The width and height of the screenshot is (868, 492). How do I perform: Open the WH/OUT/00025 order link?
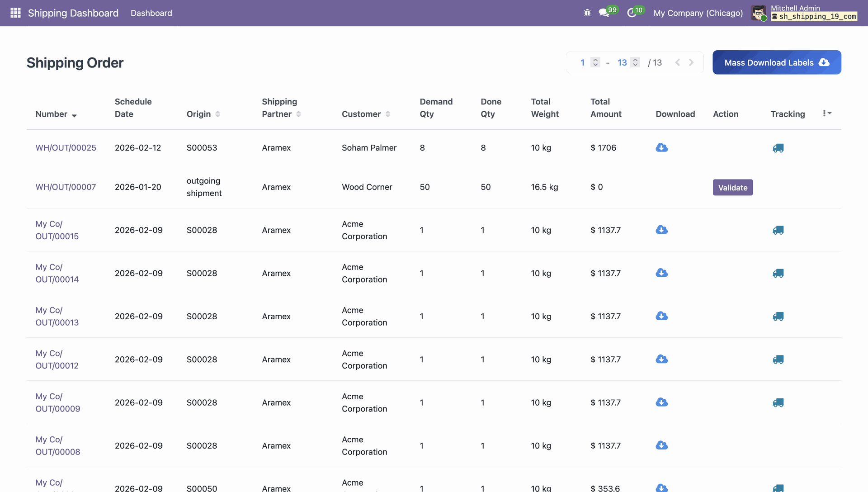(x=66, y=148)
